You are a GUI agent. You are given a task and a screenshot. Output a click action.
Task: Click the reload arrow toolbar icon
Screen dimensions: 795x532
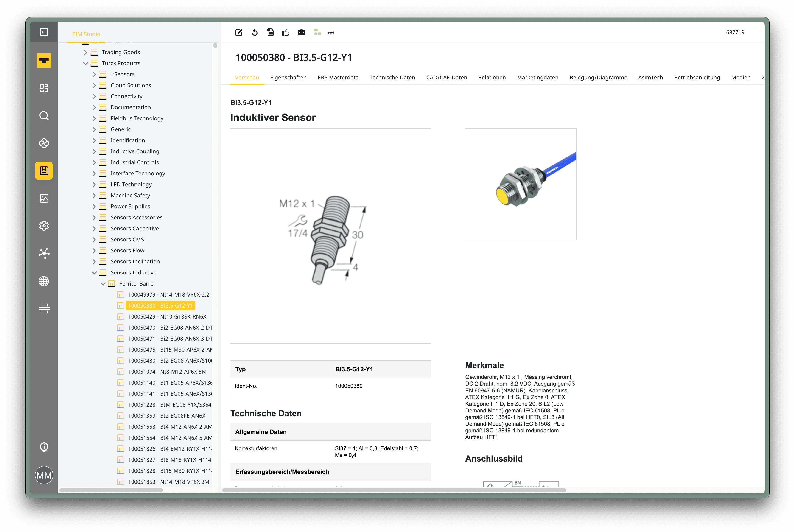(x=255, y=33)
